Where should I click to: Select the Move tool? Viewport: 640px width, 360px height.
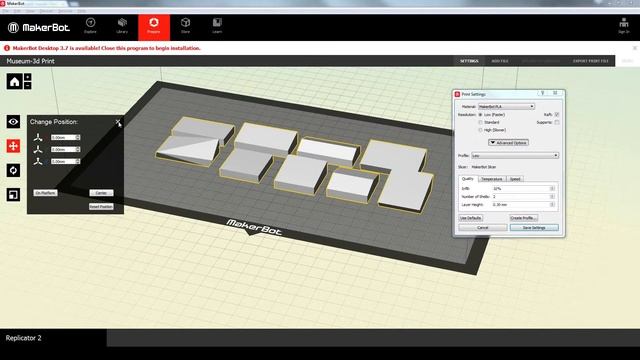point(13,146)
